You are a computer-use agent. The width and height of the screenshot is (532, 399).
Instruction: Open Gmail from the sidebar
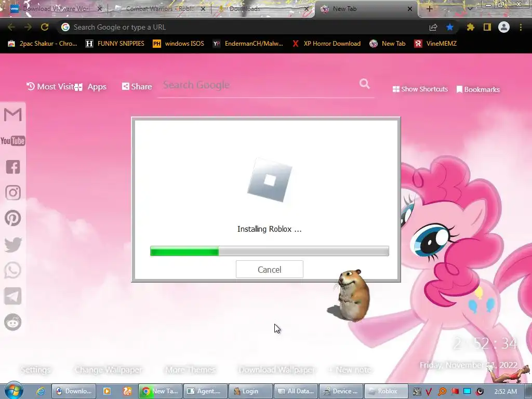pyautogui.click(x=13, y=114)
